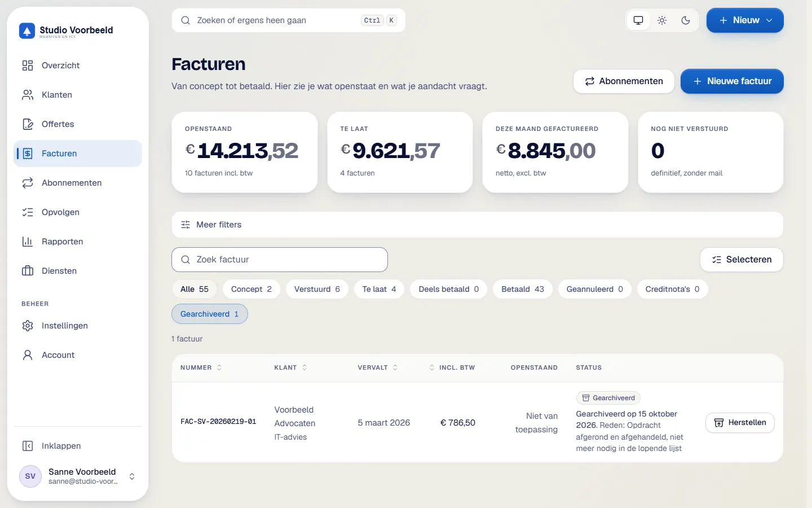This screenshot has height=508, width=812.
Task: Open the Nieuw dropdown menu
Action: [x=745, y=20]
